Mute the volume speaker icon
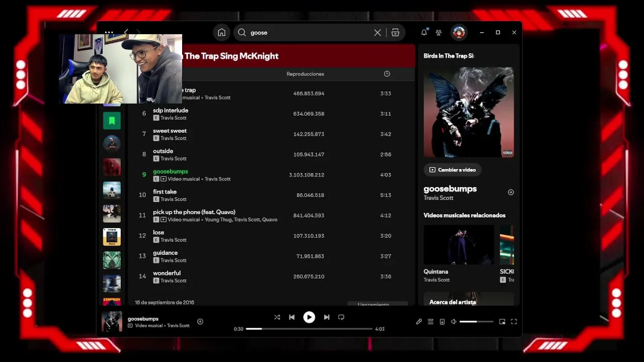The image size is (644, 362). point(453,322)
